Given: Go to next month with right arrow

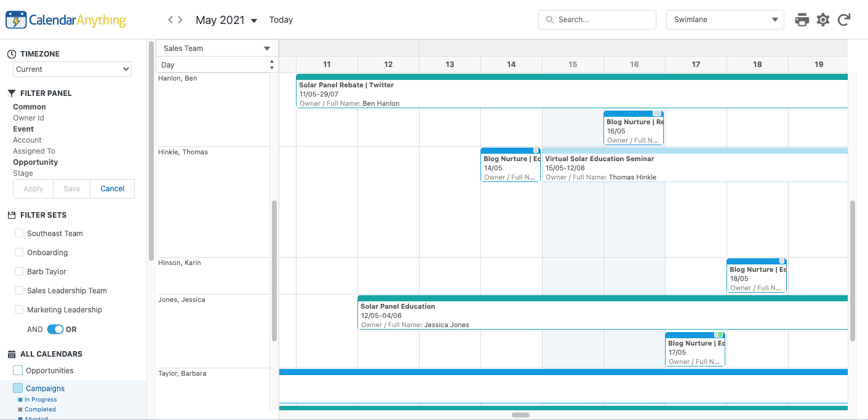Looking at the screenshot, I should pos(180,20).
